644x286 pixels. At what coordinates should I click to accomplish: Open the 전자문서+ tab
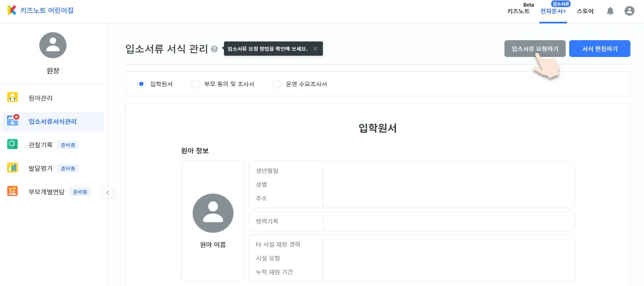pyautogui.click(x=553, y=11)
